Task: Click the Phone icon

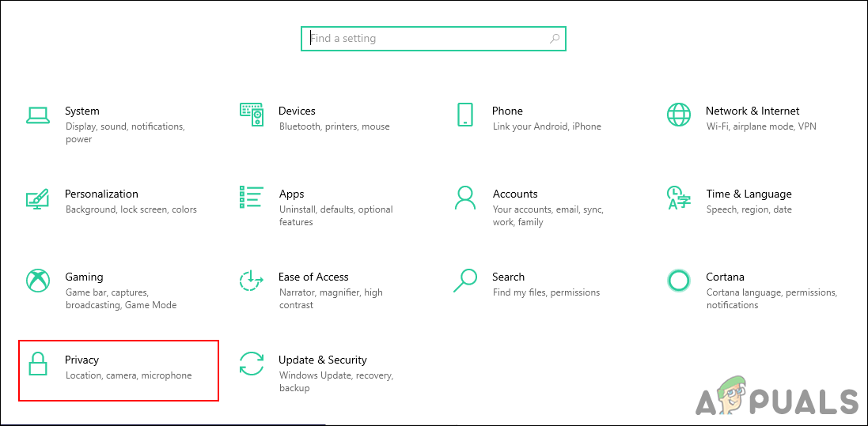Action: [x=465, y=115]
